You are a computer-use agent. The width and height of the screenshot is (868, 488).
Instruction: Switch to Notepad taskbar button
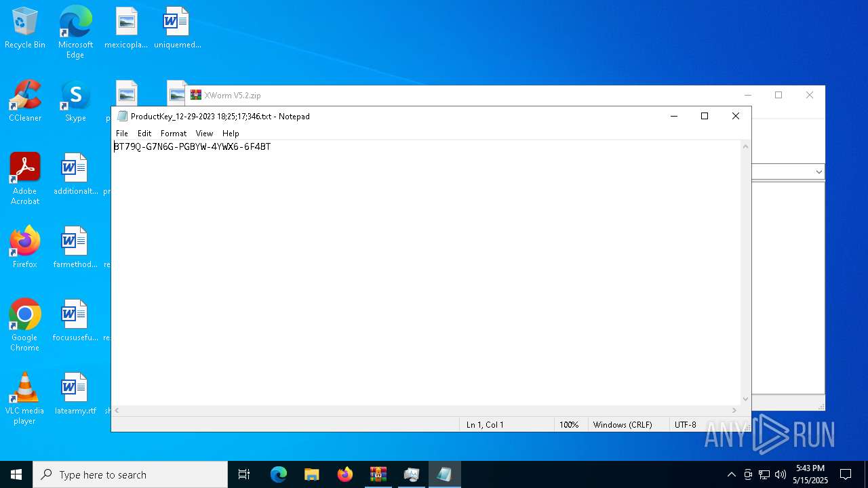(445, 474)
